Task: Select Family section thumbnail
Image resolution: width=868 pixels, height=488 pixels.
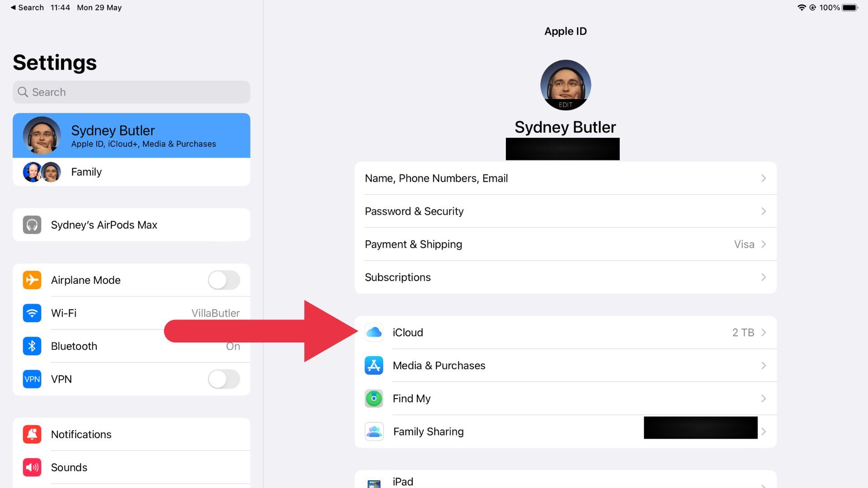Action: pos(41,172)
